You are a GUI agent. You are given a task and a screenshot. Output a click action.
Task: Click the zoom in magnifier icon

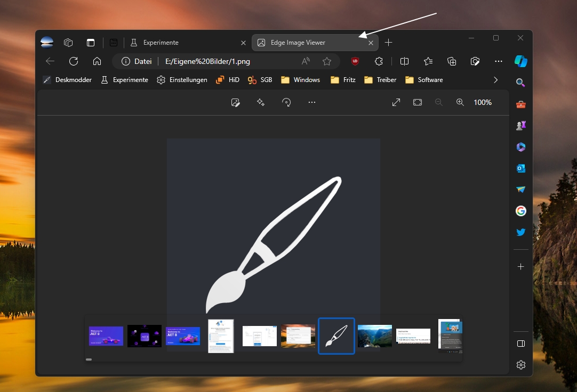(x=460, y=102)
